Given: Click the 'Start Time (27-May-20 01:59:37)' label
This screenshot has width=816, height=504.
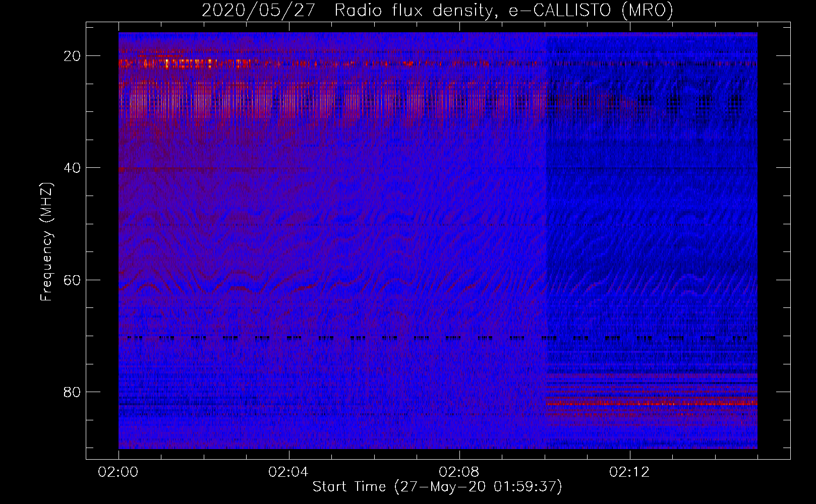Looking at the screenshot, I should (x=437, y=487).
